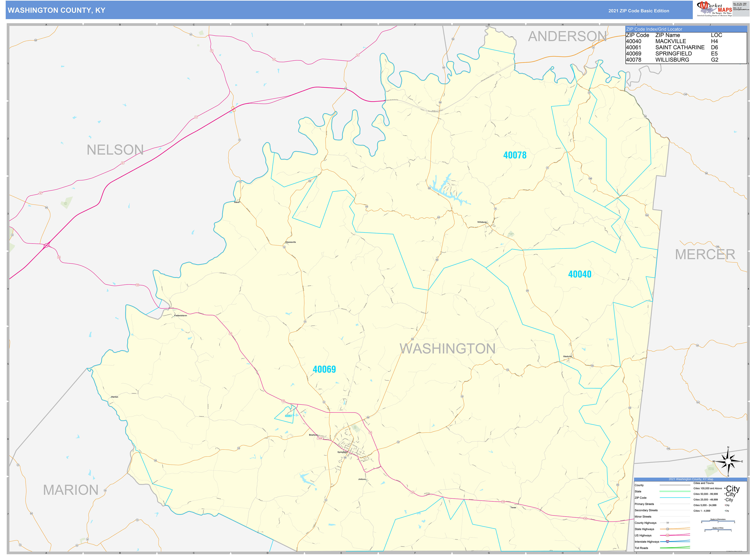
Task: Click the green State boundary swatch in legend
Action: 675,491
